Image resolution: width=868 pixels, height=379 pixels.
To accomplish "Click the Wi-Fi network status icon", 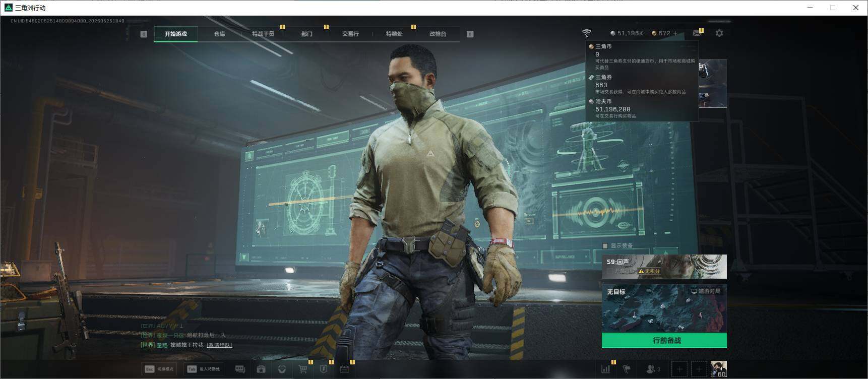I will coord(586,33).
